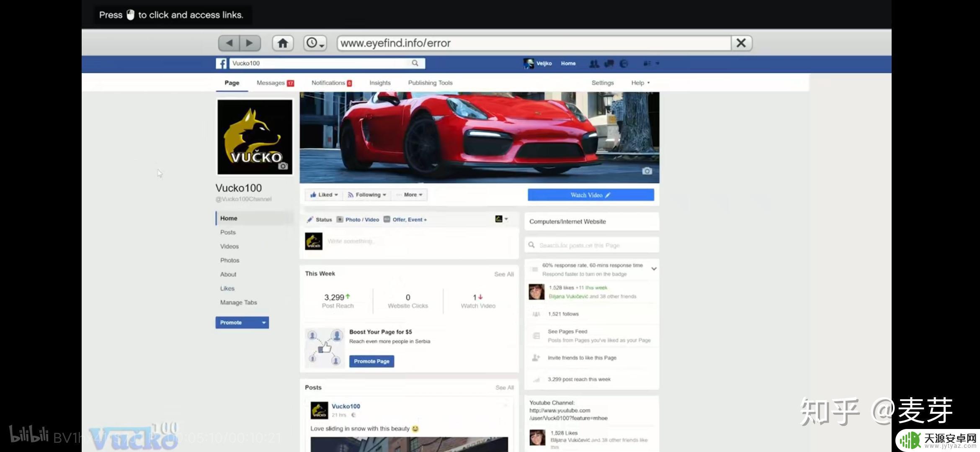The width and height of the screenshot is (980, 452).
Task: Select About in the page sidebar
Action: tap(228, 275)
